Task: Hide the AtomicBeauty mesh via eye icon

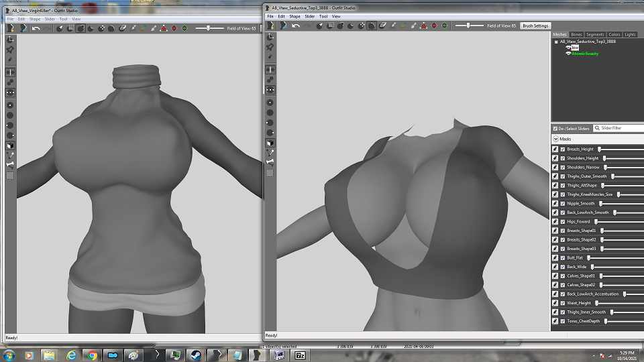Action: (568, 54)
